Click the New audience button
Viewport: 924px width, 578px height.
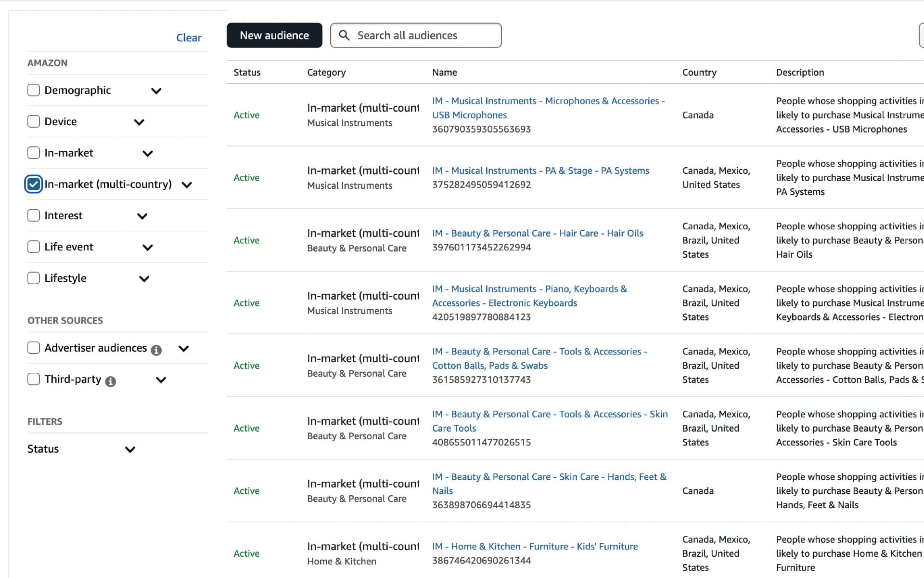pos(274,35)
